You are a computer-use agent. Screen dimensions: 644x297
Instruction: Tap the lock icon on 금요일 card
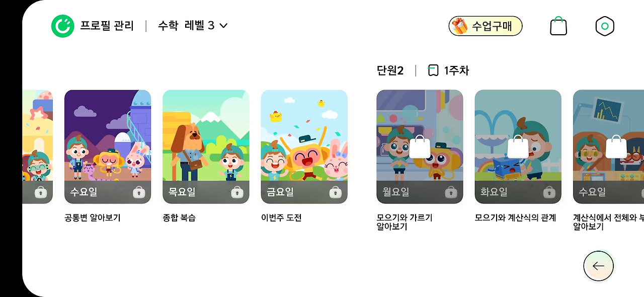[x=335, y=192]
